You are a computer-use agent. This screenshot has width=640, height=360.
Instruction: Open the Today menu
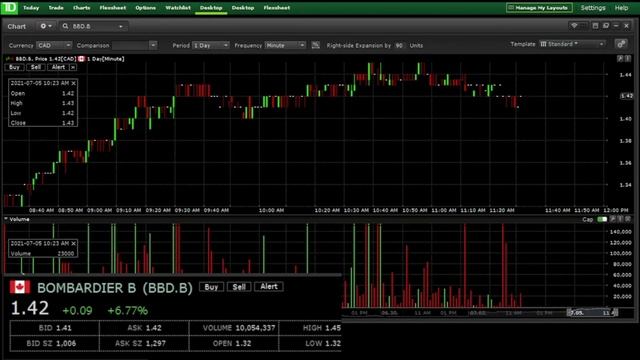tap(31, 8)
